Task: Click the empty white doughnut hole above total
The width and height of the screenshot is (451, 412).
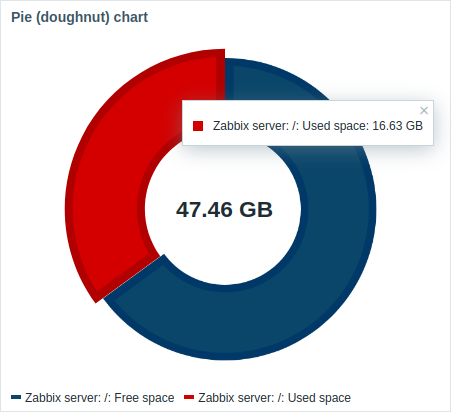Action: pos(223,173)
